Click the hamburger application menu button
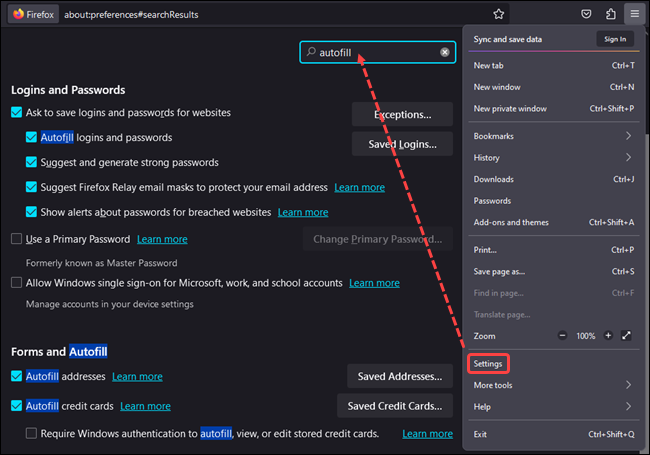 [x=634, y=14]
